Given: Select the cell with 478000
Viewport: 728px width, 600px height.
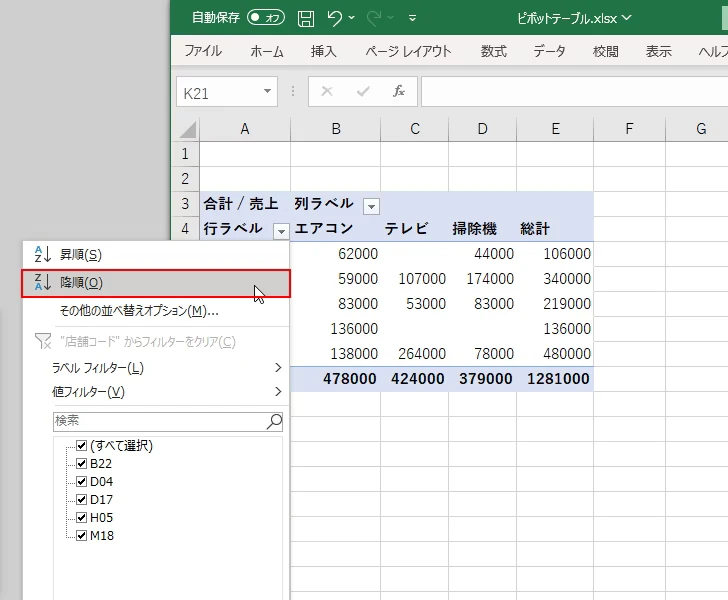Looking at the screenshot, I should tap(335, 378).
